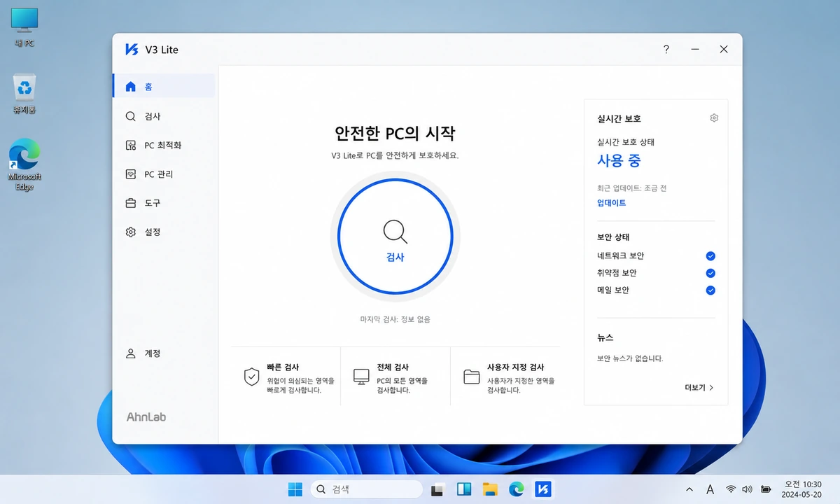
Task: Expand news with the 더보기 chevron
Action: (x=711, y=387)
